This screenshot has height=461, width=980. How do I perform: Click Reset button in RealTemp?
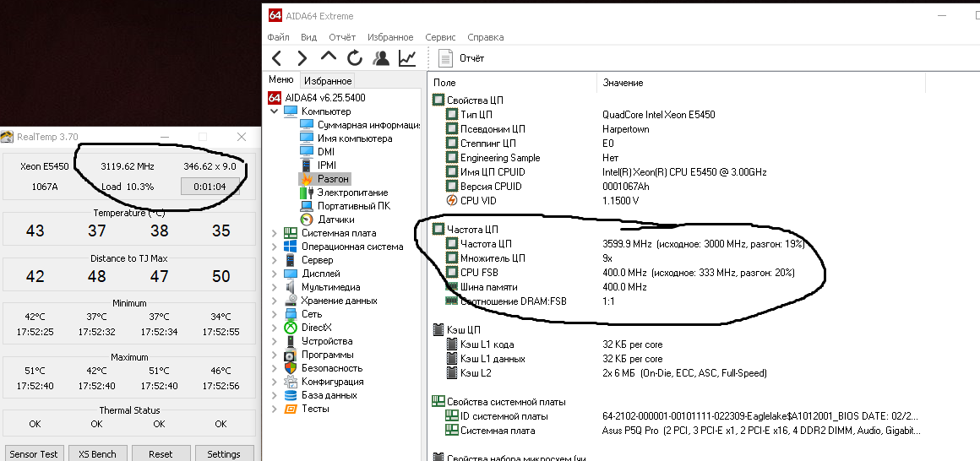click(161, 454)
